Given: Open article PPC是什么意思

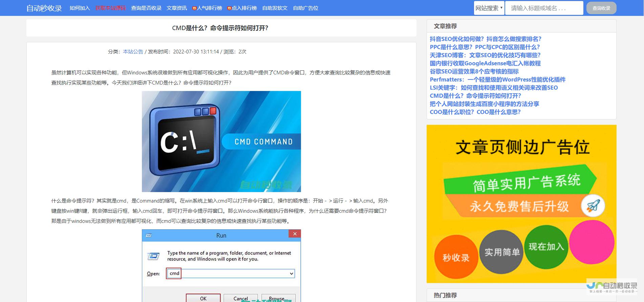Looking at the screenshot, I should [485, 47].
